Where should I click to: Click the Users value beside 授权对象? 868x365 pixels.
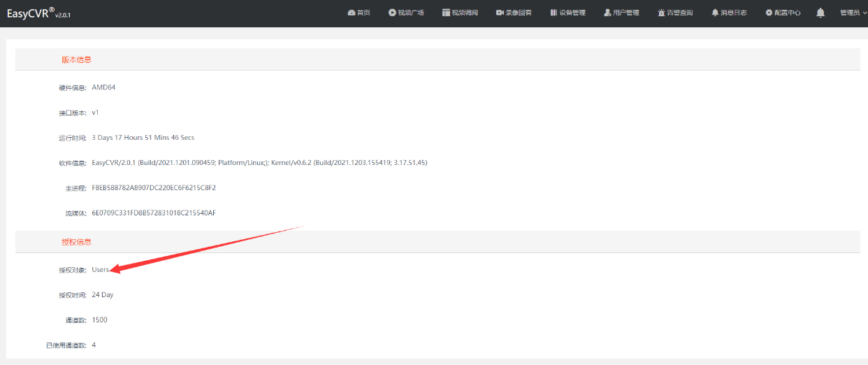(x=100, y=270)
